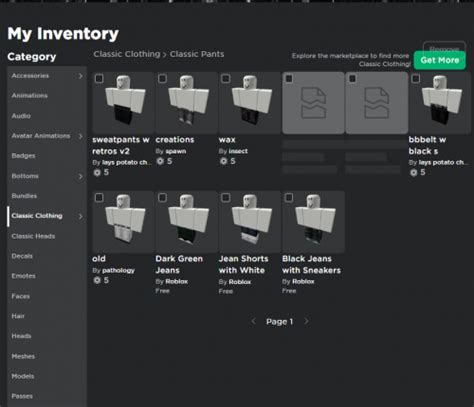This screenshot has height=407, width=474.
Task: Open the Emotes category
Action: 23,276
